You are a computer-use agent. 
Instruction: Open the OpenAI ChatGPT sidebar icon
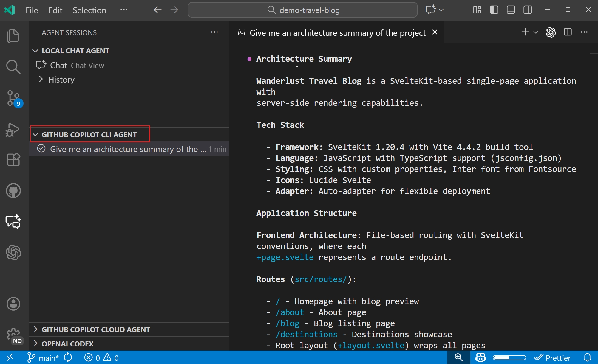click(13, 253)
